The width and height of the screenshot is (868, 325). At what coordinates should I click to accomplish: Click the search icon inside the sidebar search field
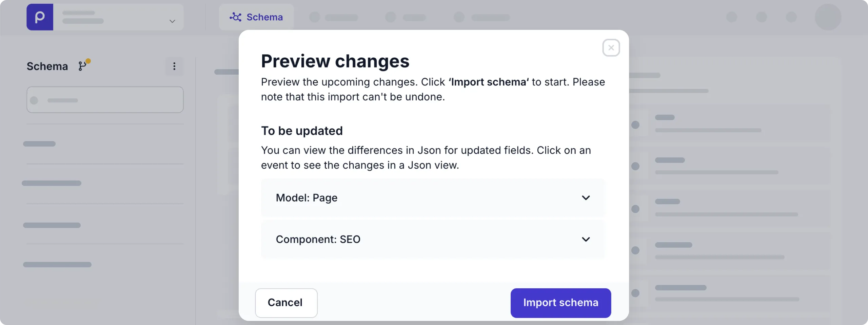(34, 100)
